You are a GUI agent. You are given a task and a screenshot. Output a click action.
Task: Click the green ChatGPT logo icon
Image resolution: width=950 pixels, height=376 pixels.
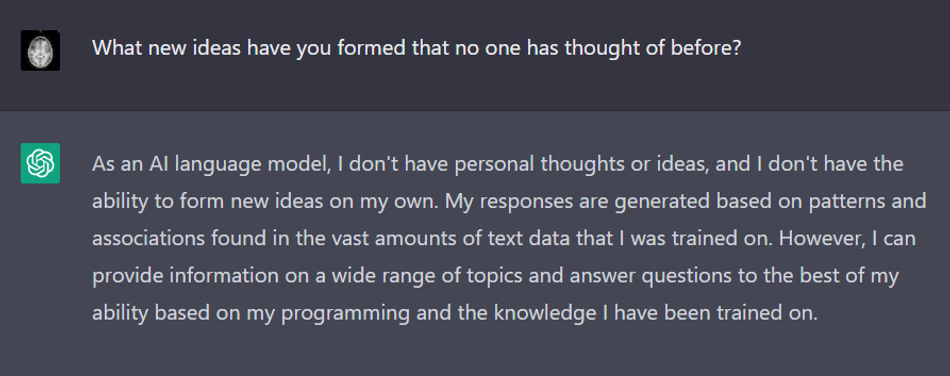pyautogui.click(x=40, y=163)
